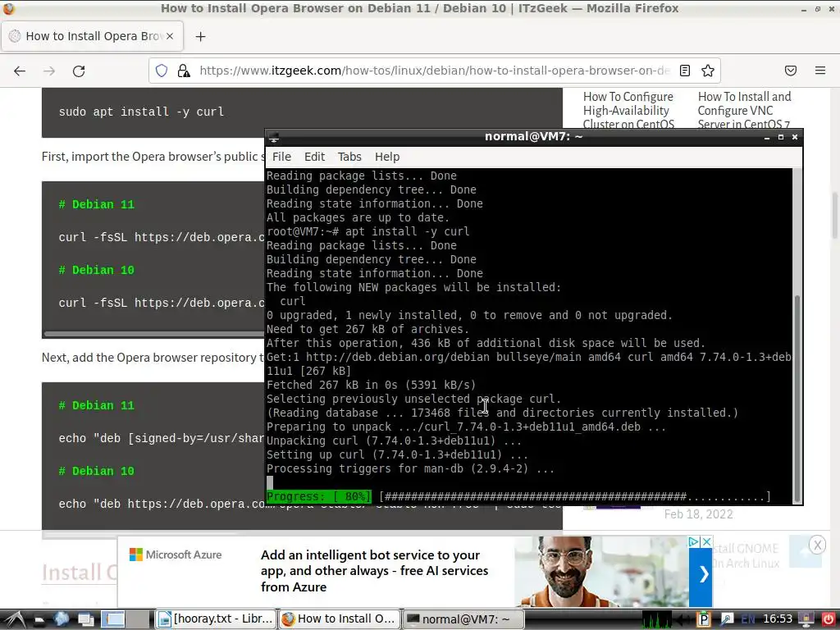
Task: Open the AdChoices info icon on ad
Action: tap(694, 541)
